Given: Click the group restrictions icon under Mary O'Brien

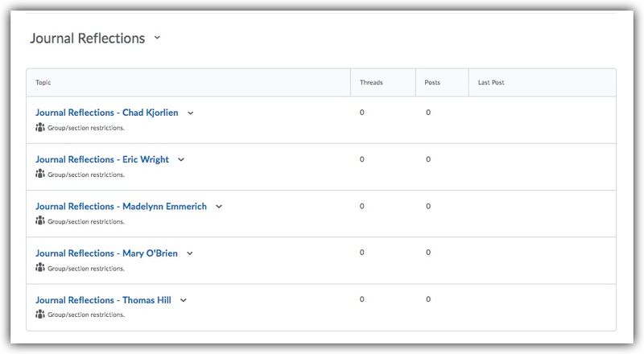Looking at the screenshot, I should (x=40, y=267).
